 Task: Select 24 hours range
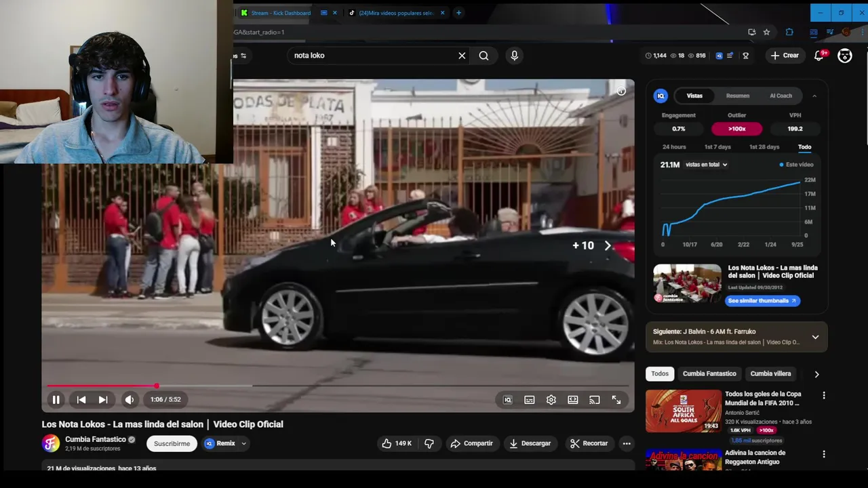pos(674,147)
